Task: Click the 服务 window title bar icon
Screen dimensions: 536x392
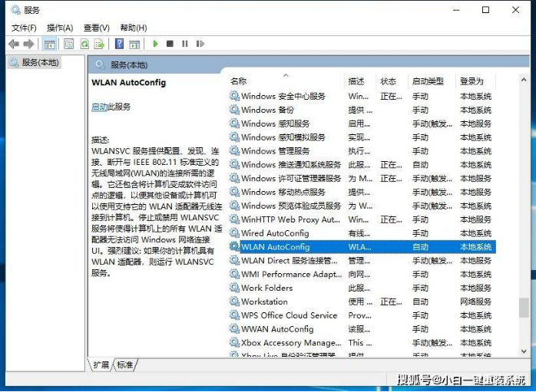Action: (15, 9)
